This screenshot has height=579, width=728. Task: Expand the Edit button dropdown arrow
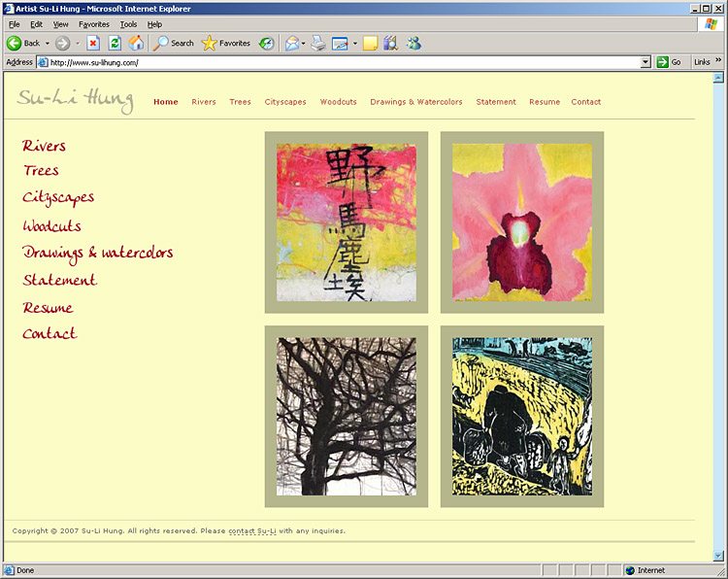(x=355, y=43)
